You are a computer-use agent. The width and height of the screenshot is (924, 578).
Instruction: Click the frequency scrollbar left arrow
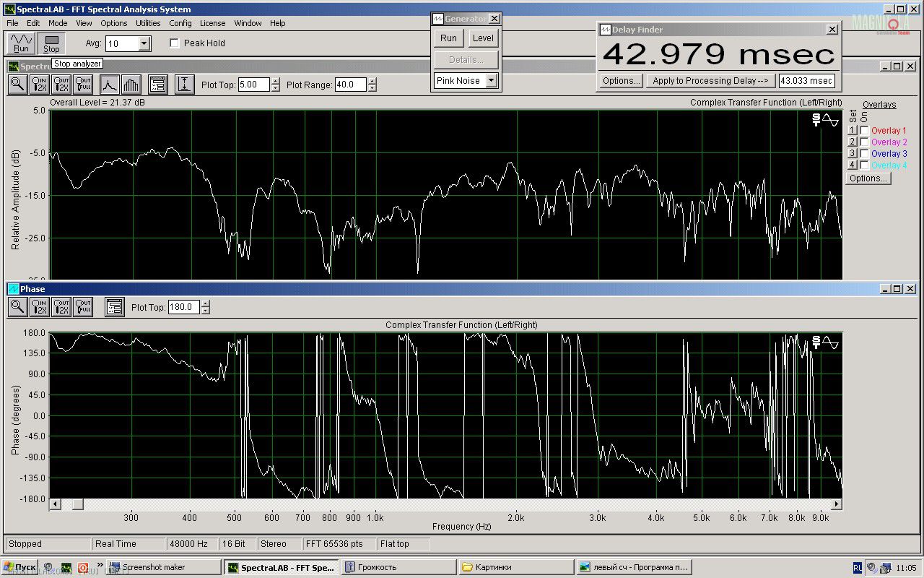(x=55, y=504)
